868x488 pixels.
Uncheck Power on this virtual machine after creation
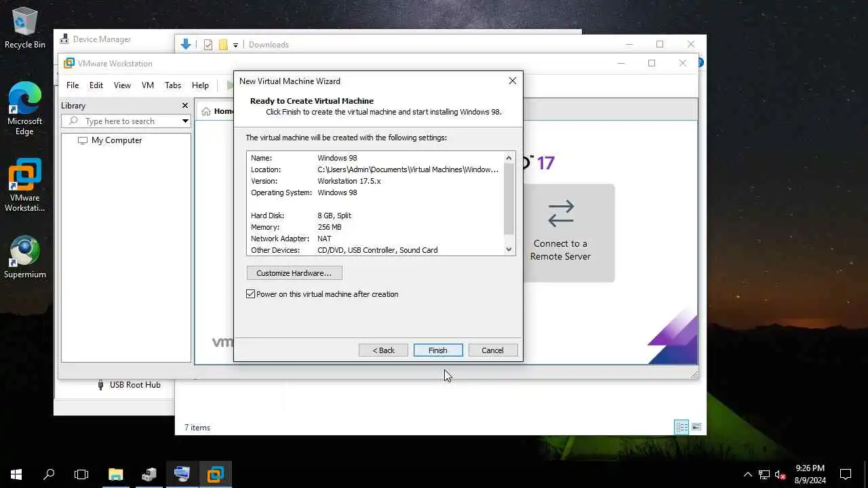251,294
